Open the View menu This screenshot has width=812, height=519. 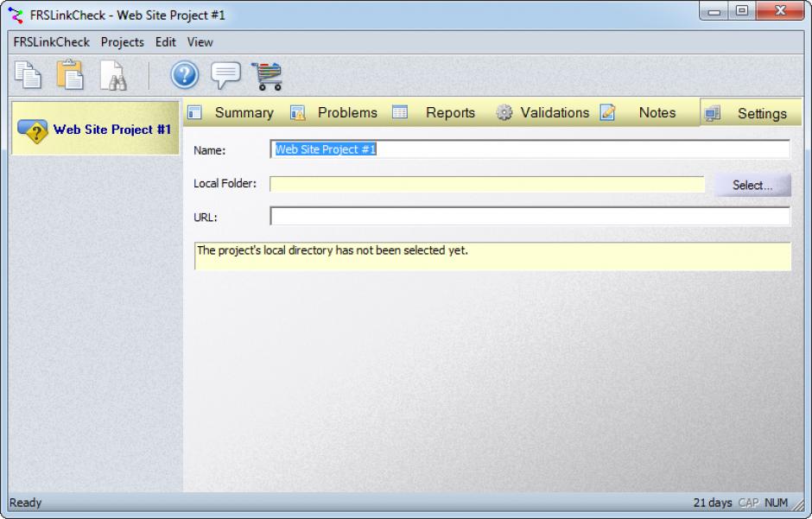point(200,42)
